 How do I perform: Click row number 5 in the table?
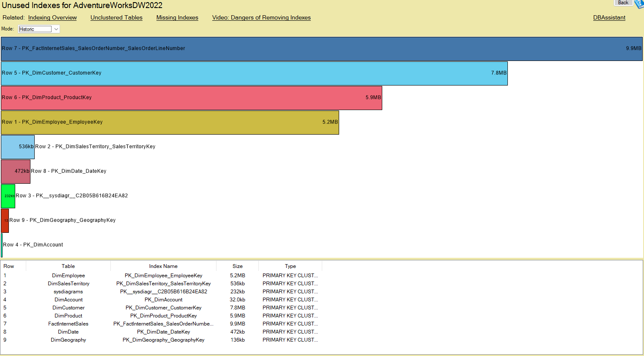[x=5, y=308]
